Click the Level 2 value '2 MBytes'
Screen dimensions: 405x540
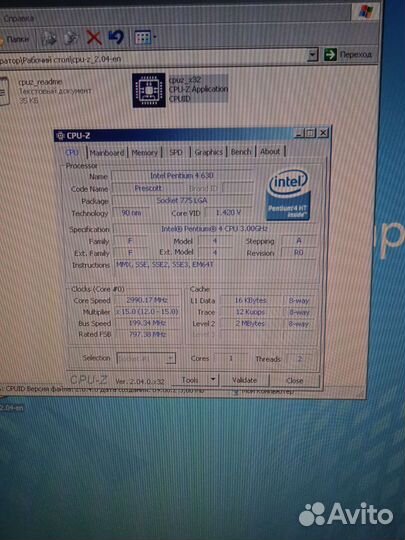coord(250,323)
